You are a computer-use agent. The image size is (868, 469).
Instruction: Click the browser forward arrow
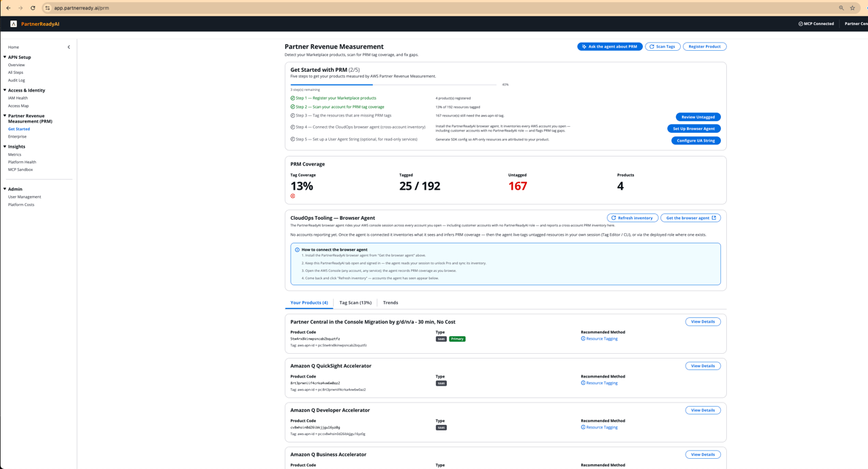coord(20,8)
